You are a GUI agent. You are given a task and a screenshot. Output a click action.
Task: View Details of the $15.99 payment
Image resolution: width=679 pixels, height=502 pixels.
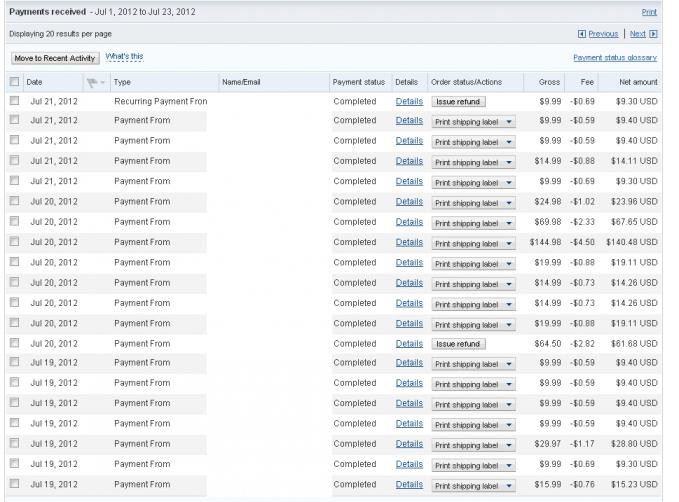point(409,484)
